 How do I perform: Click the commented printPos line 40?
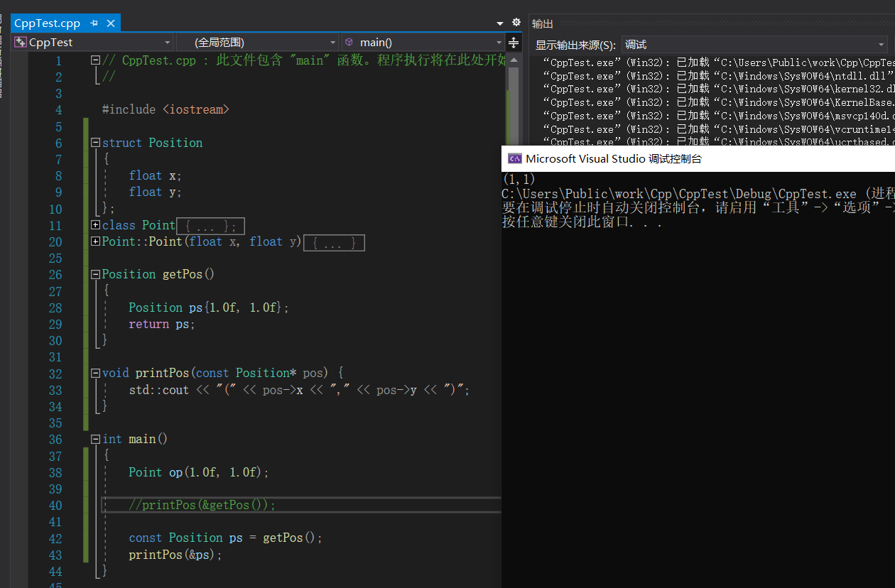tap(202, 505)
